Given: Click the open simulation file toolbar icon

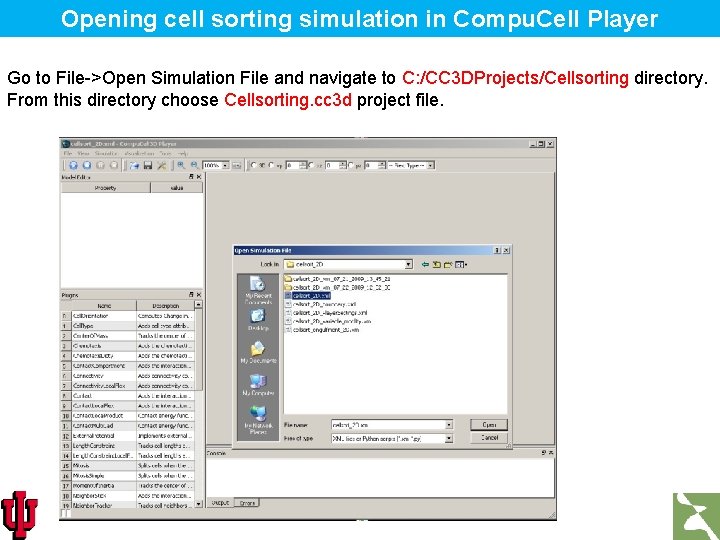Looking at the screenshot, I should pos(134,165).
